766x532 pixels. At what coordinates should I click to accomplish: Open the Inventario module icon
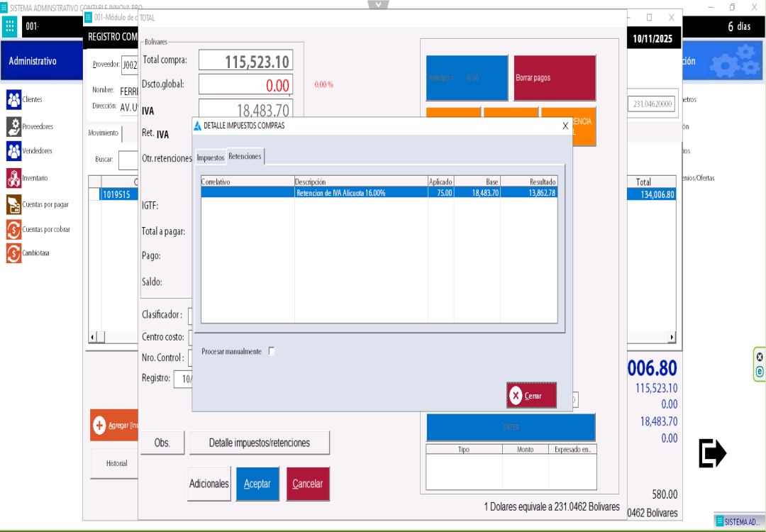(x=13, y=178)
